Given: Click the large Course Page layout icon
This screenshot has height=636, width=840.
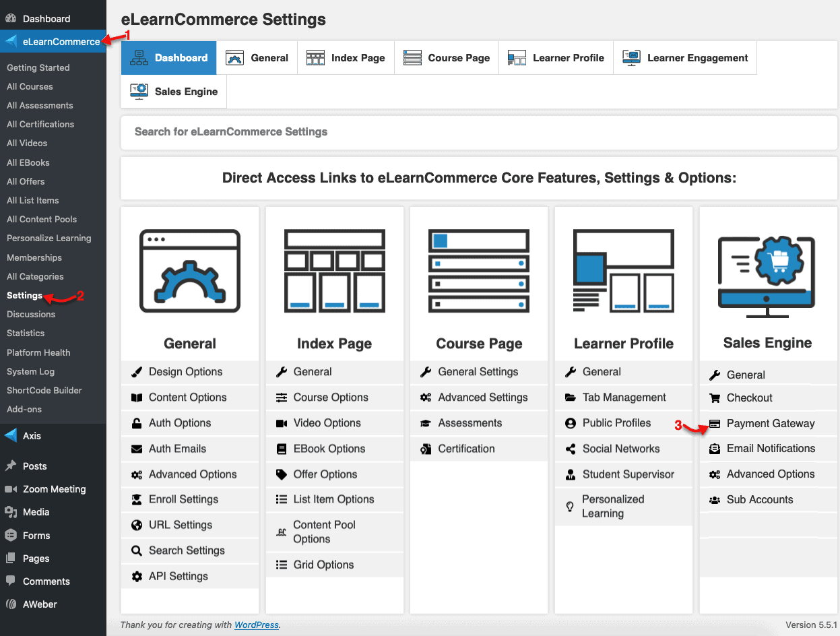Looking at the screenshot, I should pyautogui.click(x=479, y=271).
